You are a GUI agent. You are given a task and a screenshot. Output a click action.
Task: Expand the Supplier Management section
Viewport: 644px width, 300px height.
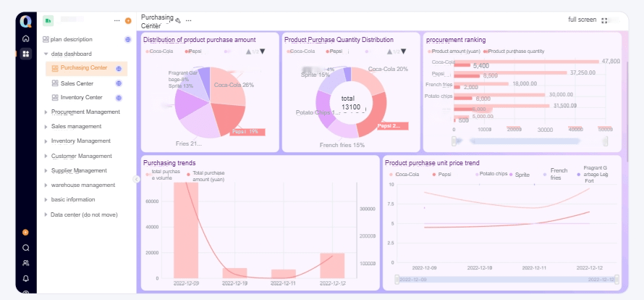46,171
